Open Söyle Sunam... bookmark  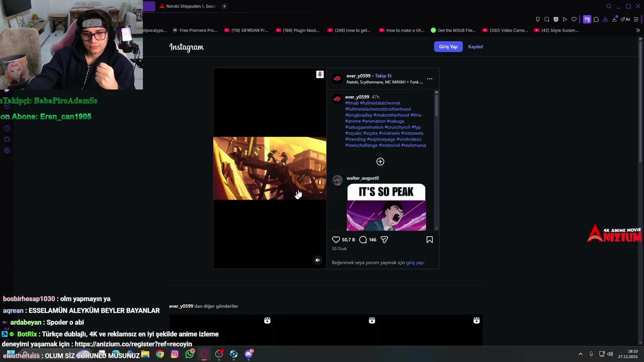[x=556, y=30]
